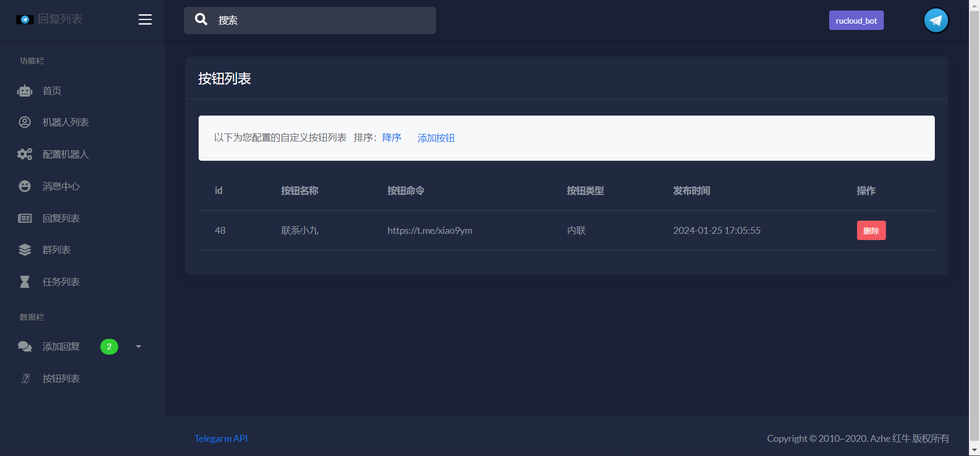Select 回复列表 in the sidebar menu
The width and height of the screenshot is (980, 456).
coord(61,219)
